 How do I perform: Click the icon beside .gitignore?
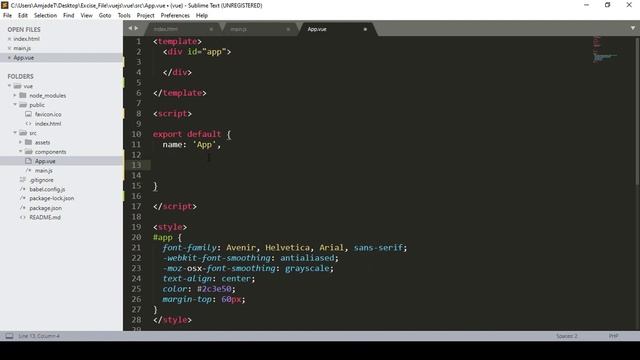tap(23, 180)
